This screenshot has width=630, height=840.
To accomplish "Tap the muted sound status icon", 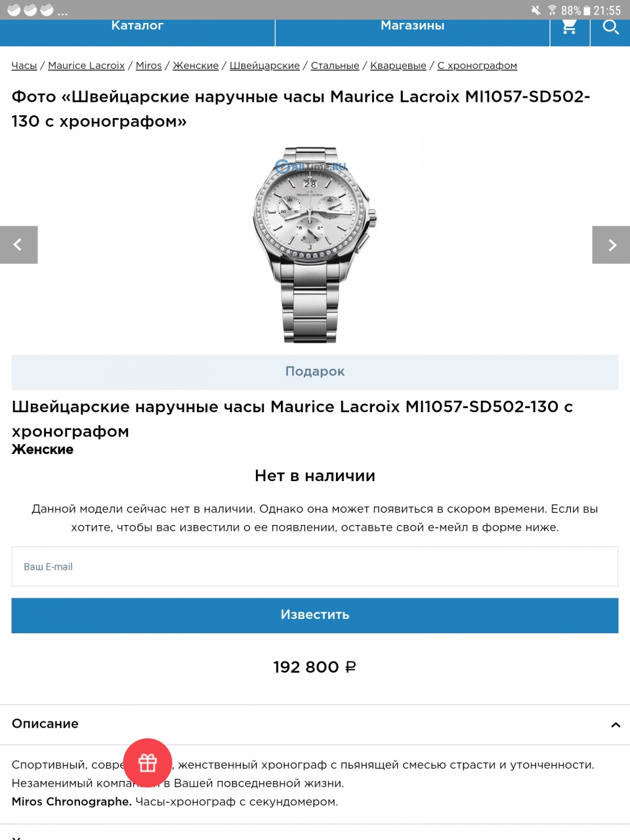I will coord(536,10).
